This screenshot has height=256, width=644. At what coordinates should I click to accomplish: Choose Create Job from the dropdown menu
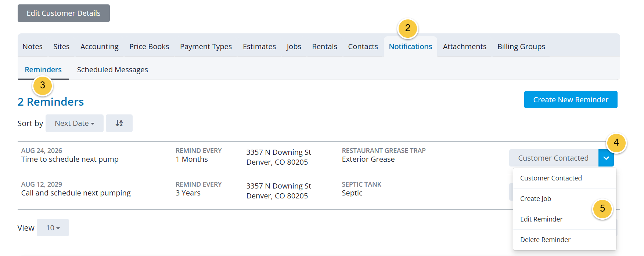coord(564,199)
